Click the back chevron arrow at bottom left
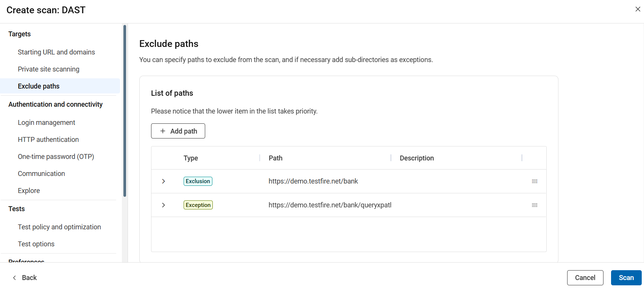Viewport: 644px width, 291px height. [x=14, y=277]
